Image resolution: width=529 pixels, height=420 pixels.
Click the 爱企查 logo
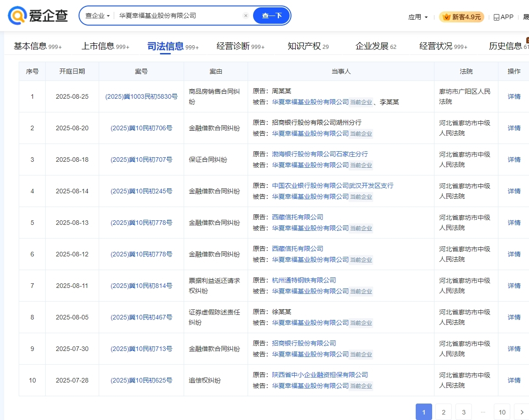[x=38, y=16]
